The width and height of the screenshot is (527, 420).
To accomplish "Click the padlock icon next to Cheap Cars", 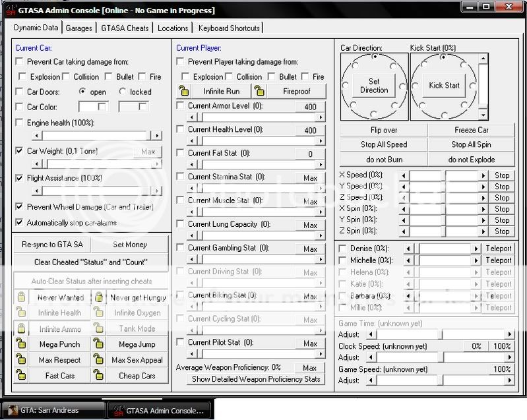I will (x=98, y=376).
